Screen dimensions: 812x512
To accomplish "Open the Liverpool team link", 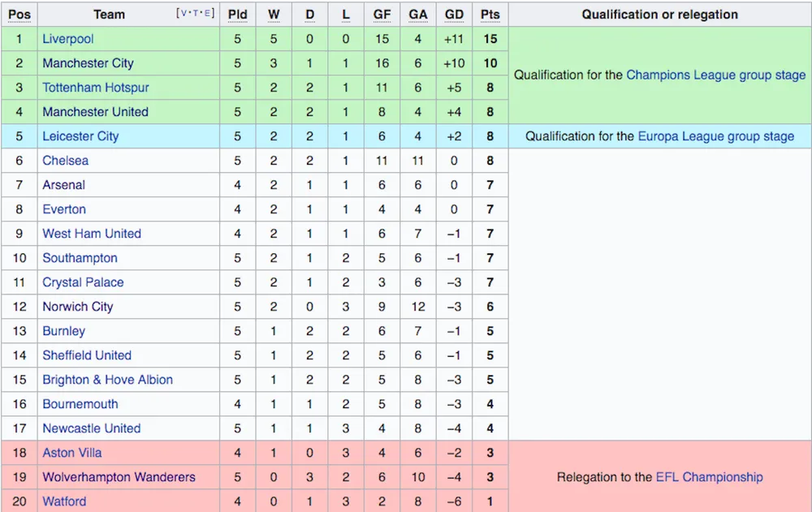I will click(x=68, y=39).
